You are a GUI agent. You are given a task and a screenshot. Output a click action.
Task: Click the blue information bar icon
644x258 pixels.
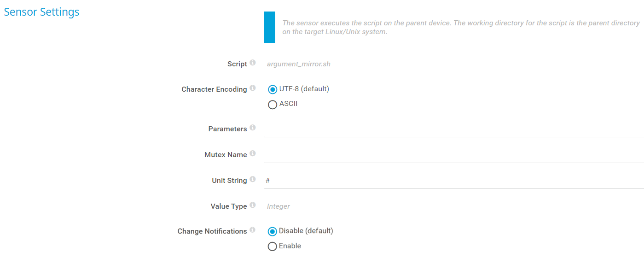pos(269,27)
